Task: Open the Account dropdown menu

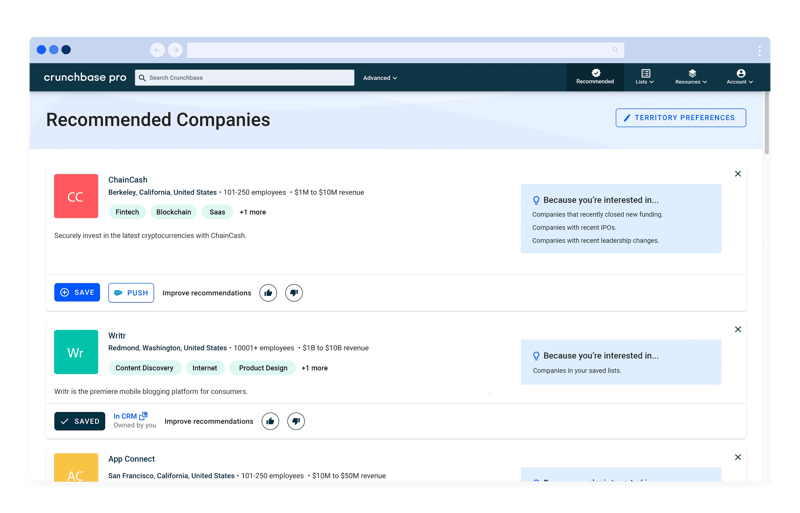Action: (740, 77)
